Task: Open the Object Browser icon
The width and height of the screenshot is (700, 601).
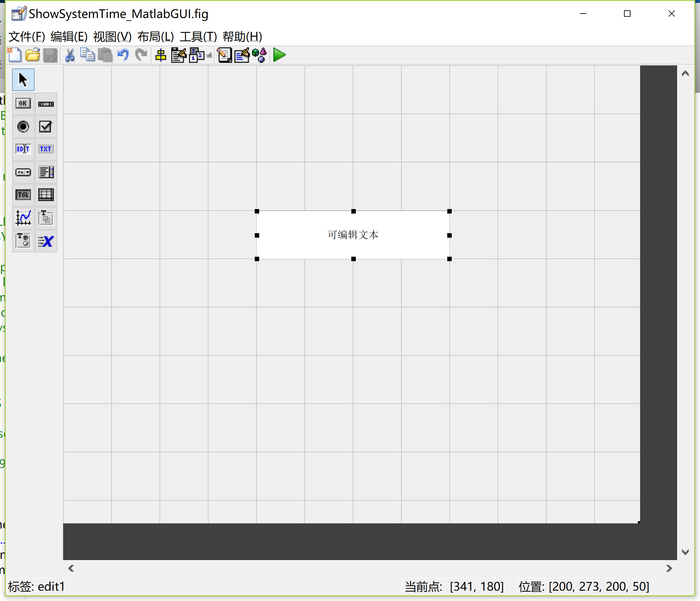Action: click(x=260, y=55)
